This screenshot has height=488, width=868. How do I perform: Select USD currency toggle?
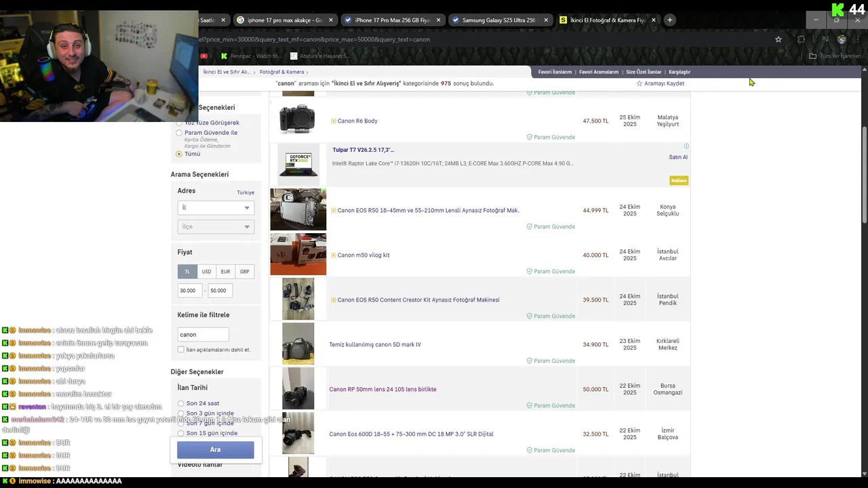[206, 271]
